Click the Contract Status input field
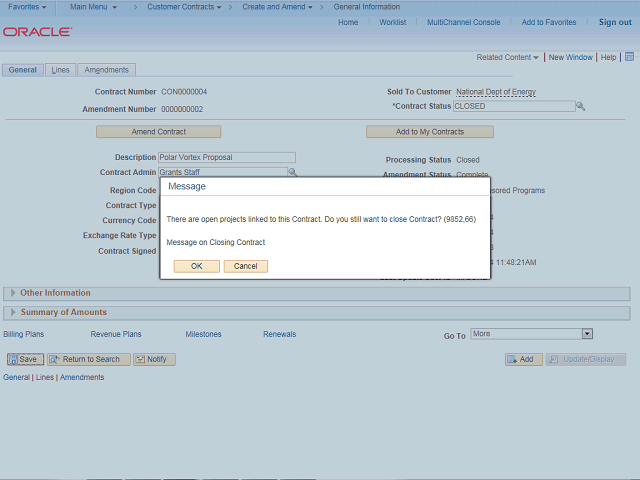The image size is (640, 480). click(514, 106)
